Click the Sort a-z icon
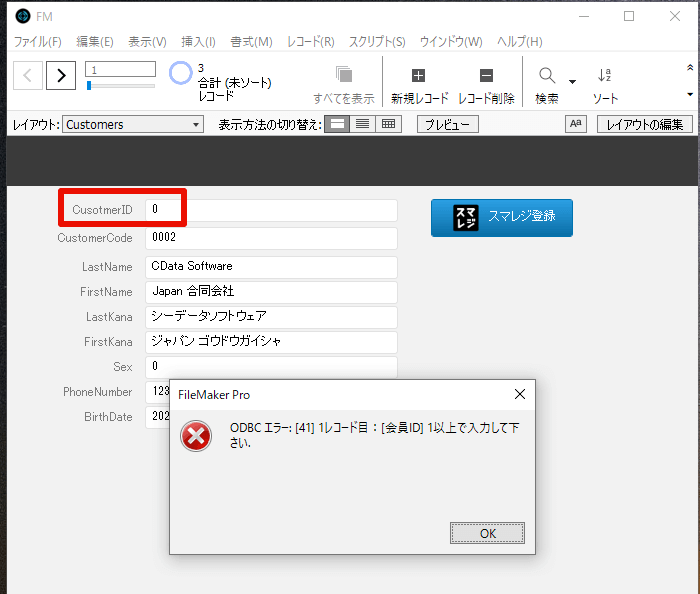700x594 pixels. [x=604, y=75]
